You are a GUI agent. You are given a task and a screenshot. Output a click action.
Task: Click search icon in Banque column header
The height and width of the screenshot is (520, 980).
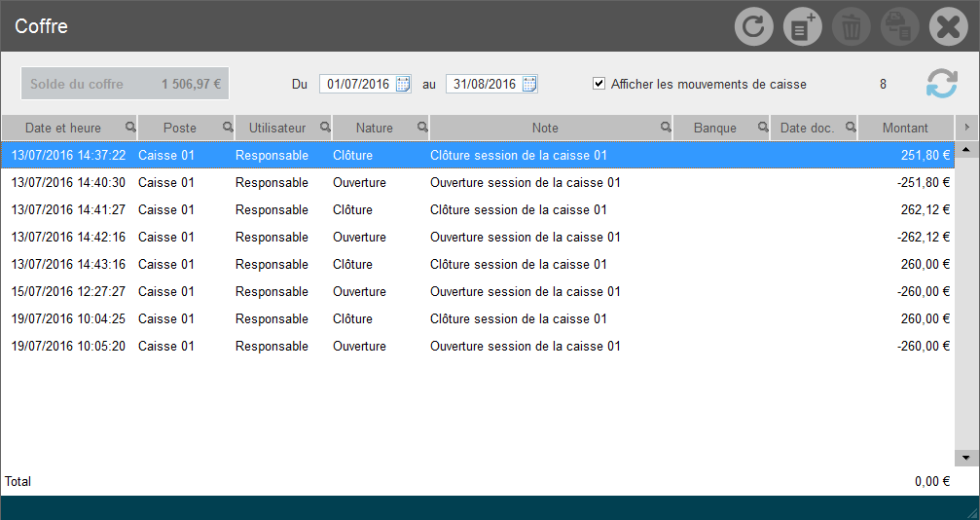click(x=763, y=128)
